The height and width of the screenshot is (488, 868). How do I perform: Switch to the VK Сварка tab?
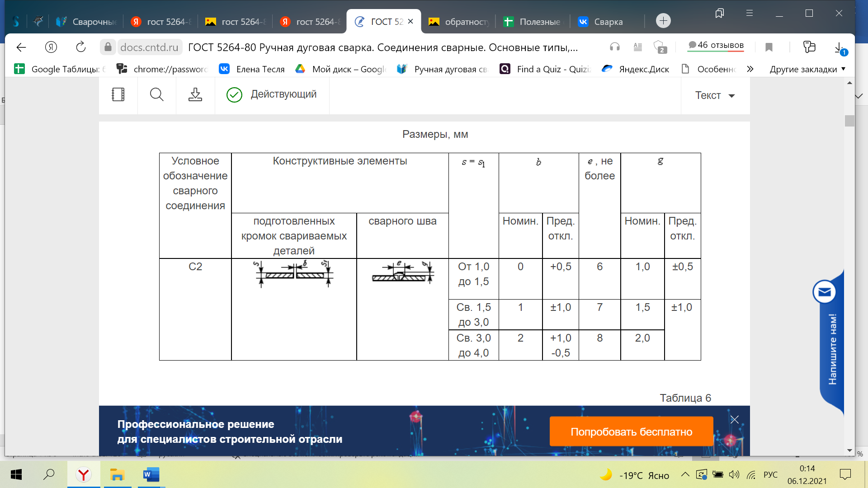(x=607, y=22)
